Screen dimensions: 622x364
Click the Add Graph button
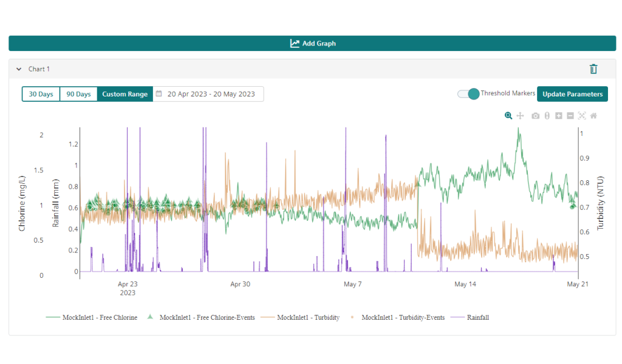312,43
